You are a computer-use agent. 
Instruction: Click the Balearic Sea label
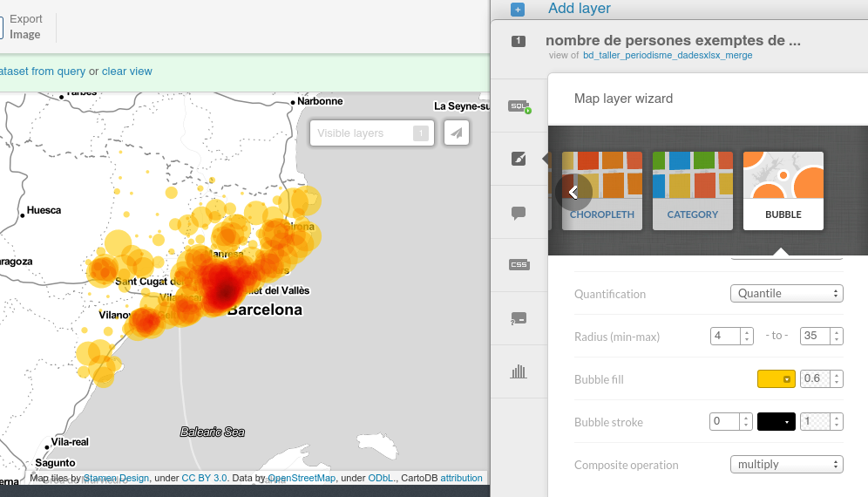[213, 432]
